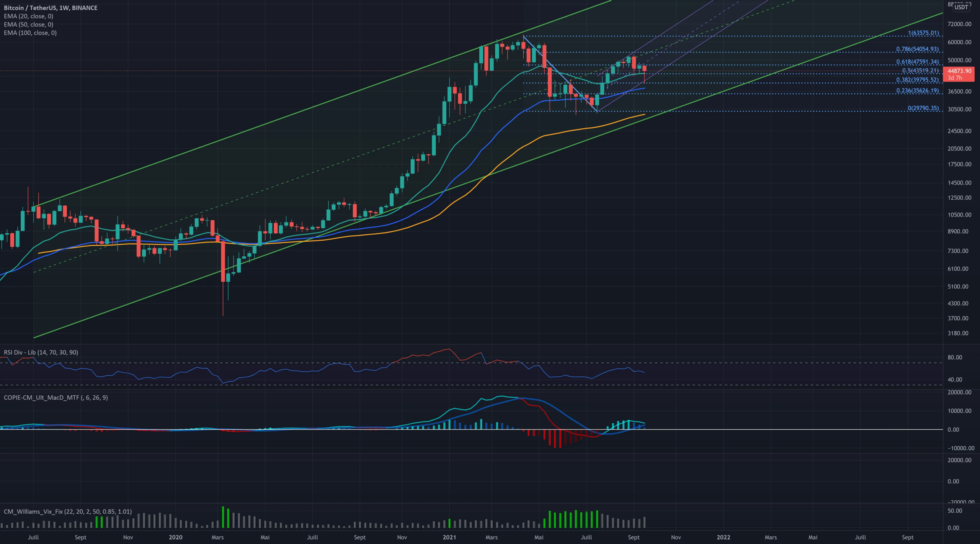Image resolution: width=980 pixels, height=544 pixels.
Task: Open the RSI Div - Lib indicator legend
Action: (x=41, y=352)
